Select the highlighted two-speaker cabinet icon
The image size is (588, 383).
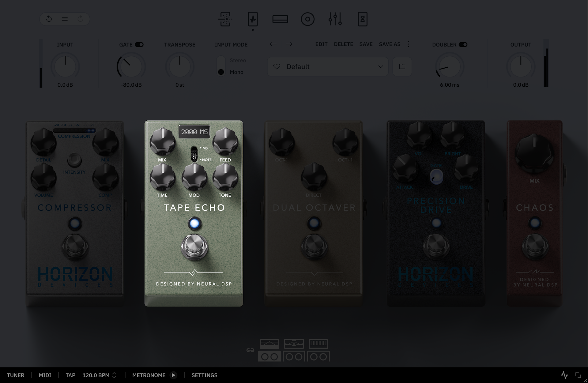[269, 356]
